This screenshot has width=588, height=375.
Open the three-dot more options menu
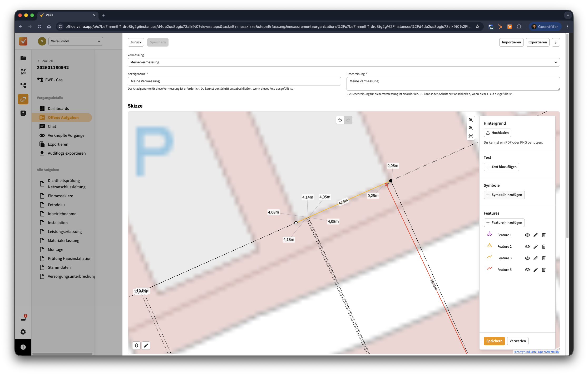coord(556,42)
